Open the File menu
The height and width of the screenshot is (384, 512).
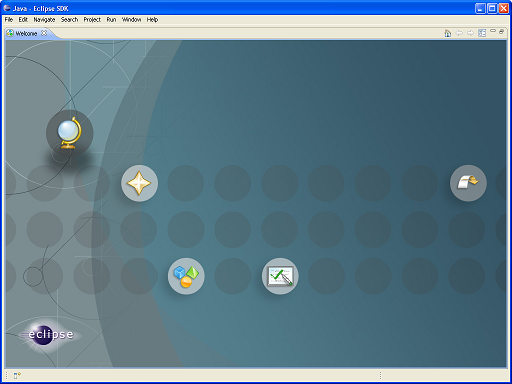tap(9, 20)
